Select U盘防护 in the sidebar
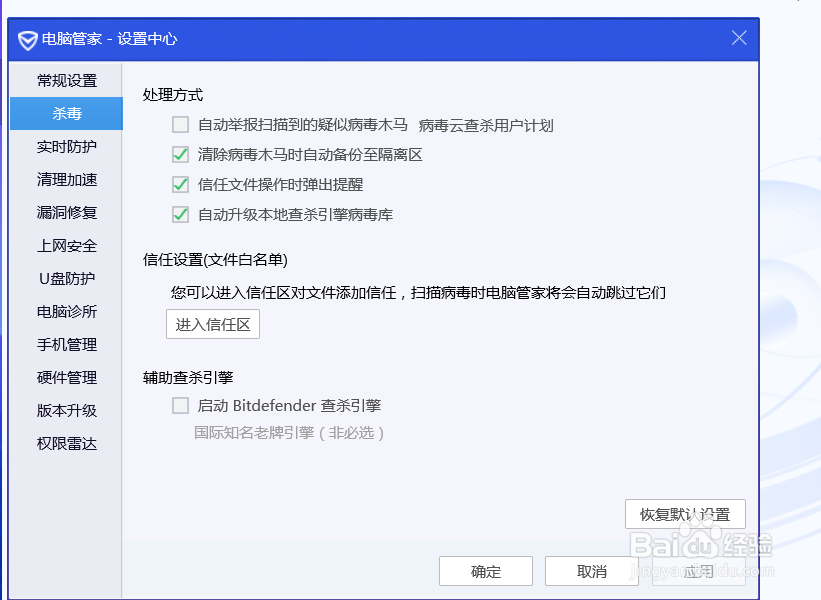 point(66,279)
